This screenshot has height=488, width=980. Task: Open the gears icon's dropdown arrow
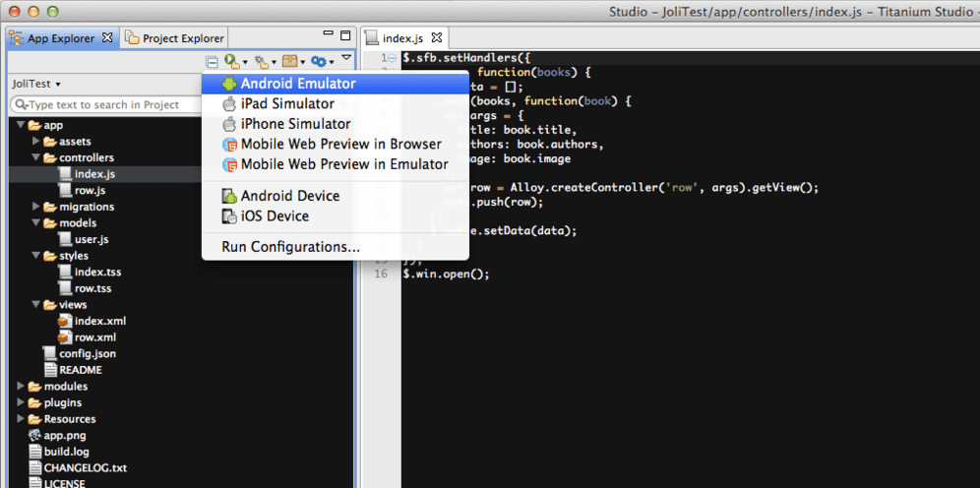pos(332,62)
